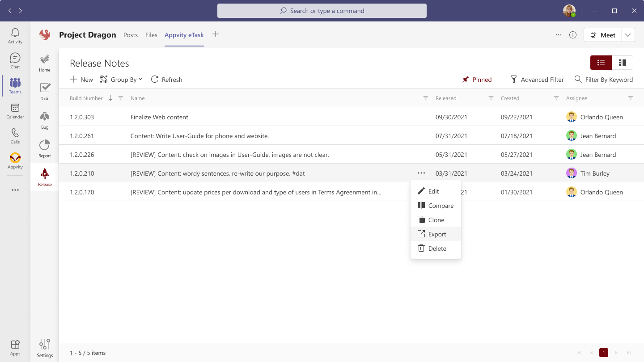
Task: Select the Task icon in app sidebar
Action: click(x=44, y=91)
